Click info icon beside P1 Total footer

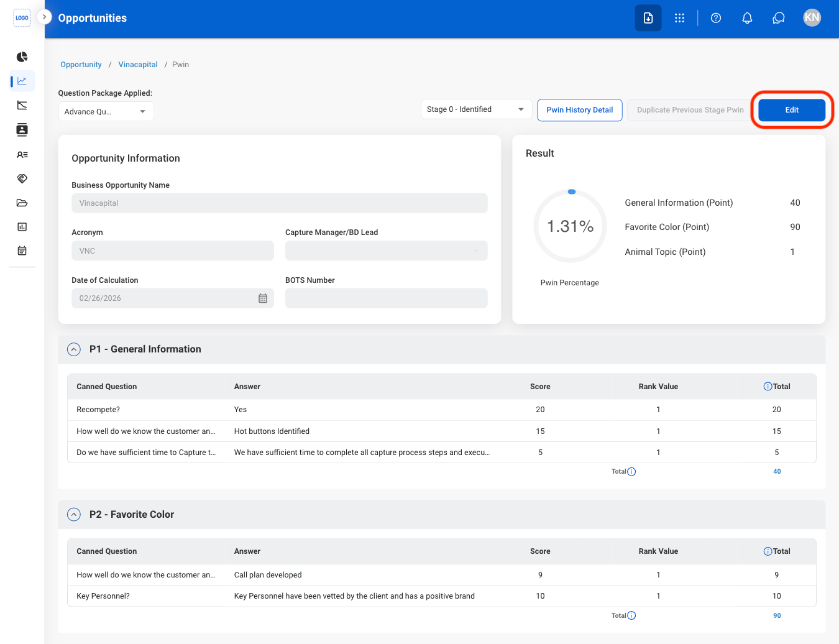tap(631, 472)
